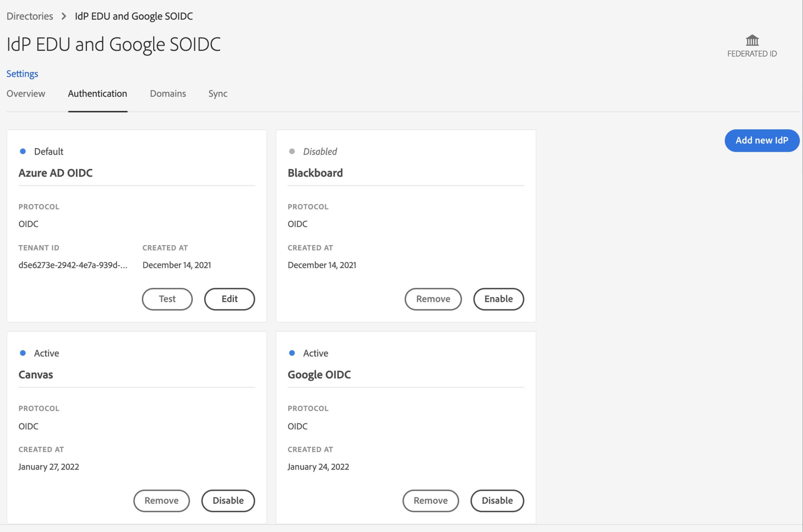This screenshot has width=803, height=532.
Task: Click the Add new IdP button
Action: [x=762, y=140]
